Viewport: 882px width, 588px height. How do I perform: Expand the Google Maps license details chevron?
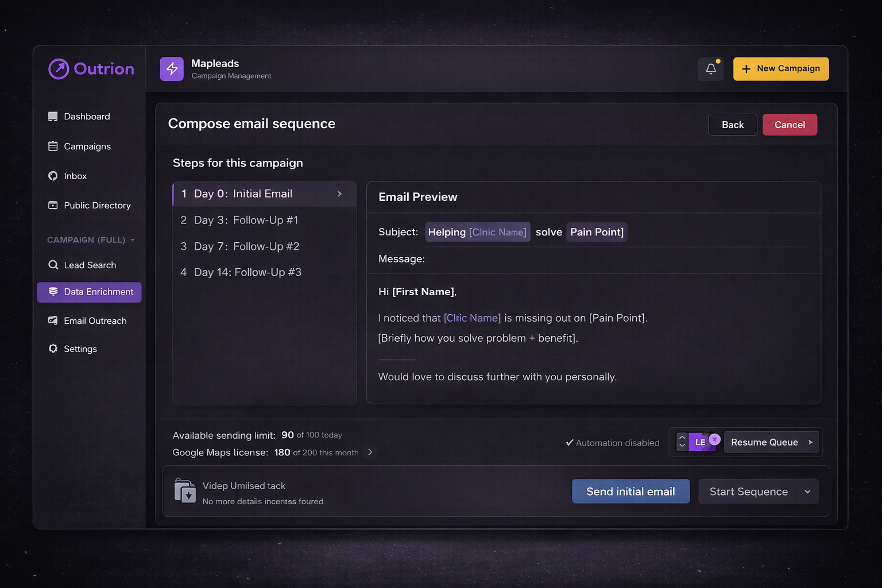point(370,452)
